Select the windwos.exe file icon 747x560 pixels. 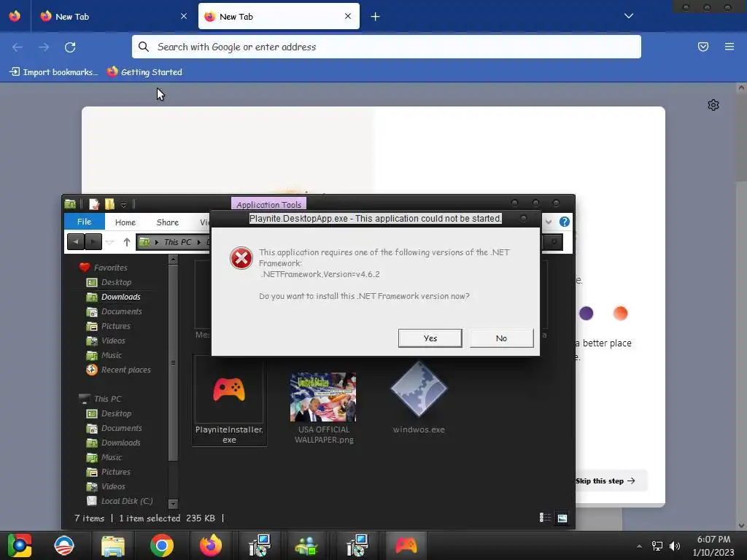pos(419,389)
